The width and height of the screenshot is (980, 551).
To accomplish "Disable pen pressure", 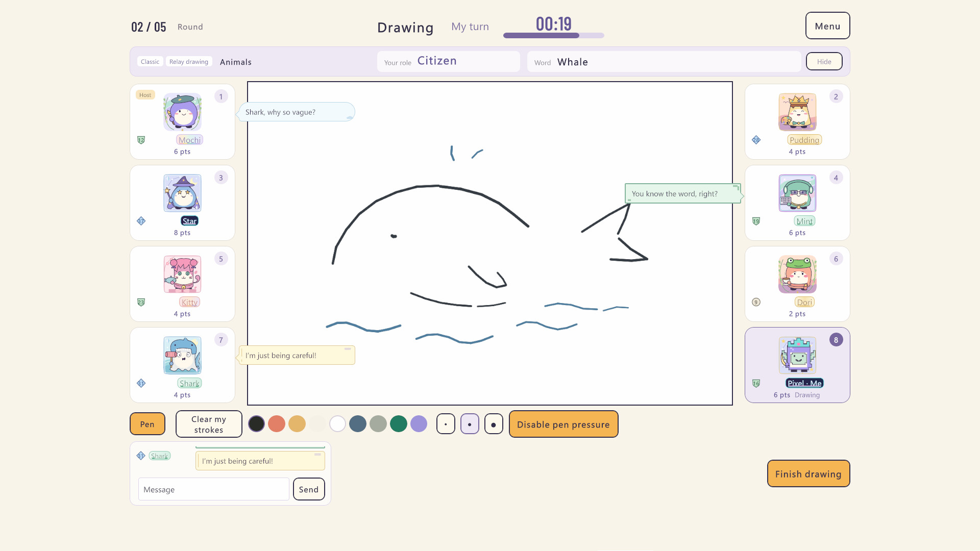I will [563, 424].
